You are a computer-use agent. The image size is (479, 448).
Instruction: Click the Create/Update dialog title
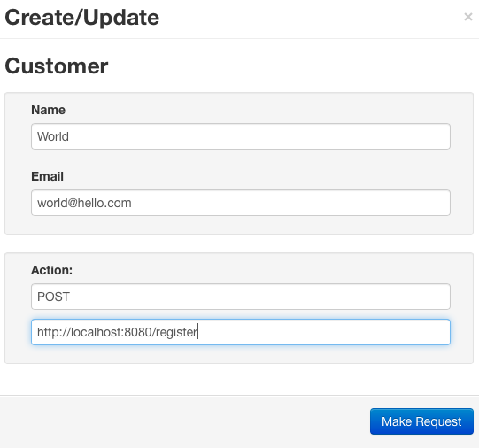coord(82,18)
